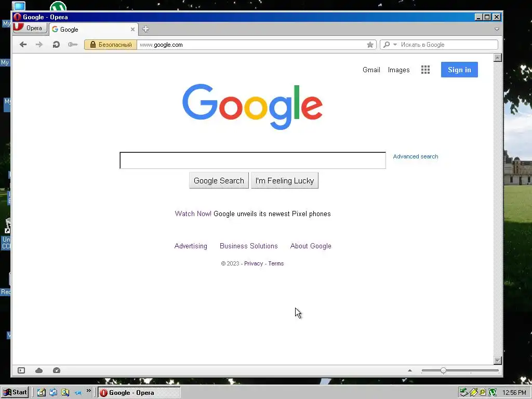
Task: Open Google apps grid icon
Action: pyautogui.click(x=425, y=70)
